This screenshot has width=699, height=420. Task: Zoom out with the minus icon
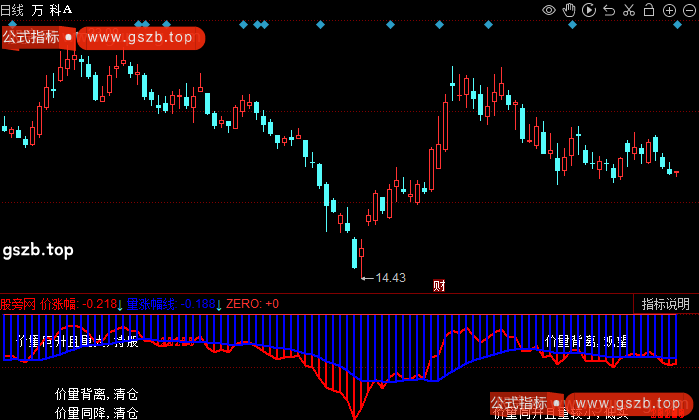pos(687,10)
